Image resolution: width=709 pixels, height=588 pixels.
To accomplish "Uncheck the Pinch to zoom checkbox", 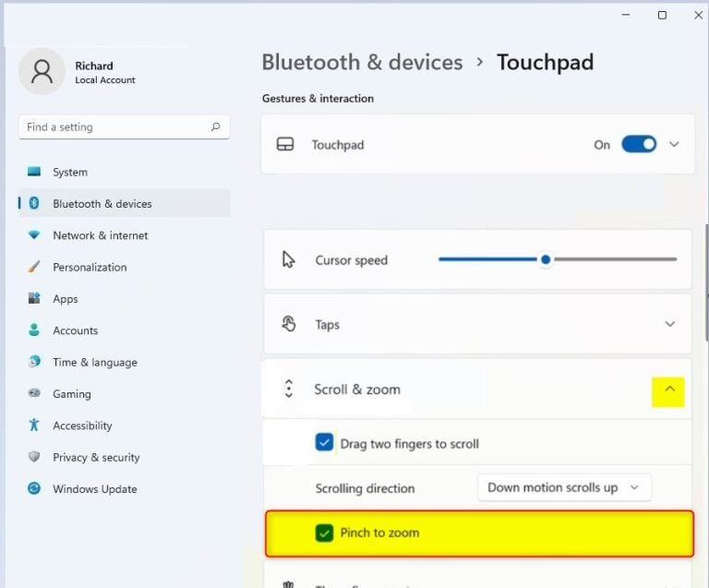I will 324,533.
